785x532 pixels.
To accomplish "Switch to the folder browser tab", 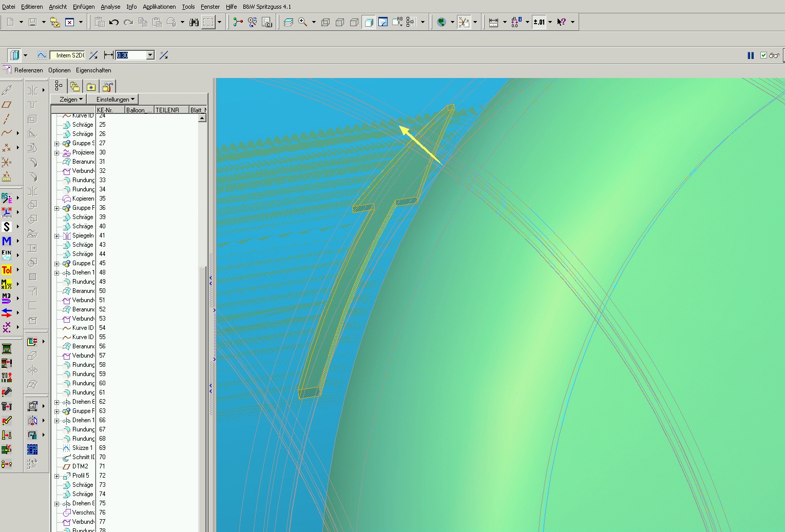I will point(75,87).
